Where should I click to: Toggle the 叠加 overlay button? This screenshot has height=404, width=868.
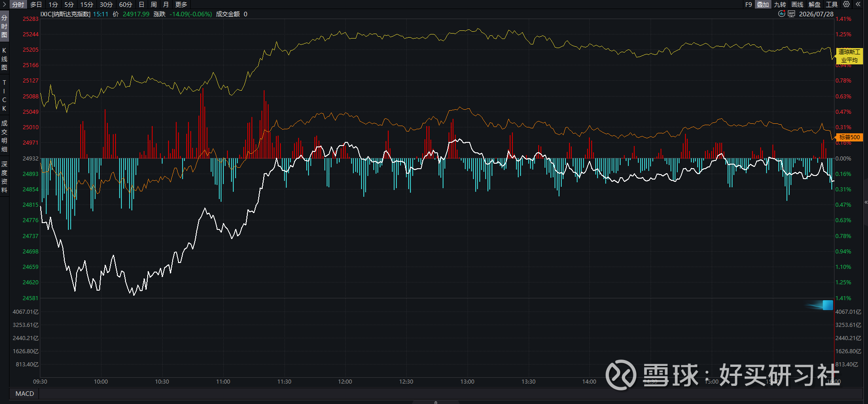pos(763,4)
